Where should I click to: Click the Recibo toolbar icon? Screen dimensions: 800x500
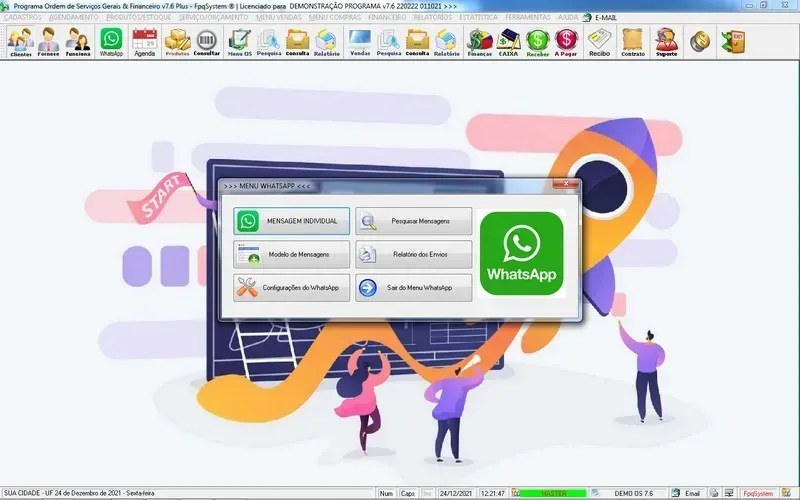[x=599, y=42]
